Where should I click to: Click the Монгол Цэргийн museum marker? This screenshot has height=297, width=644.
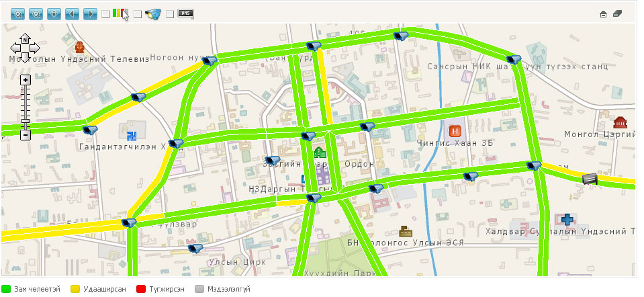click(x=620, y=122)
